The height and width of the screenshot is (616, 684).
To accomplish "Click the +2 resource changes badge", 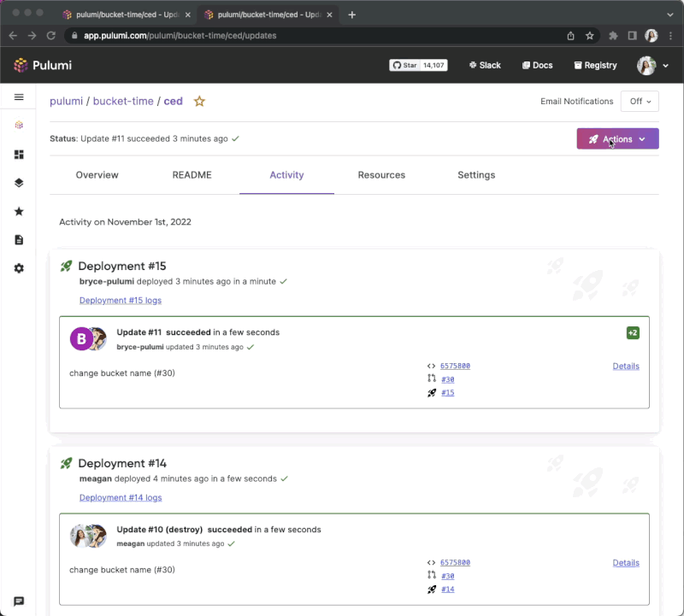I will tap(633, 332).
